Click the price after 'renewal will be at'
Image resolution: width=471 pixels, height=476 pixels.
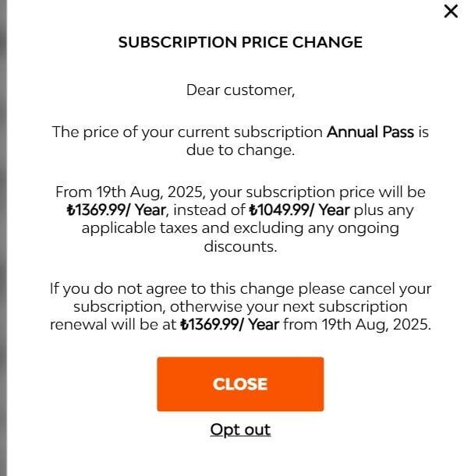point(229,325)
